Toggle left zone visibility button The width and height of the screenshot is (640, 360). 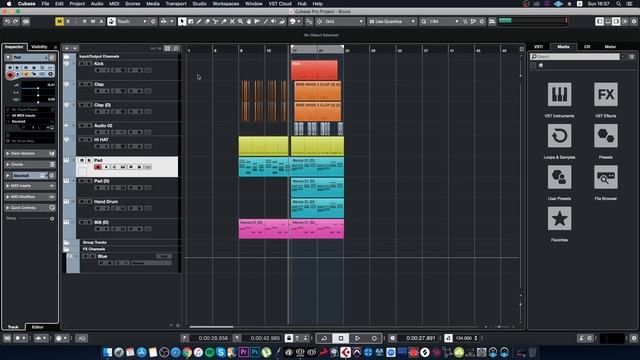coord(600,21)
